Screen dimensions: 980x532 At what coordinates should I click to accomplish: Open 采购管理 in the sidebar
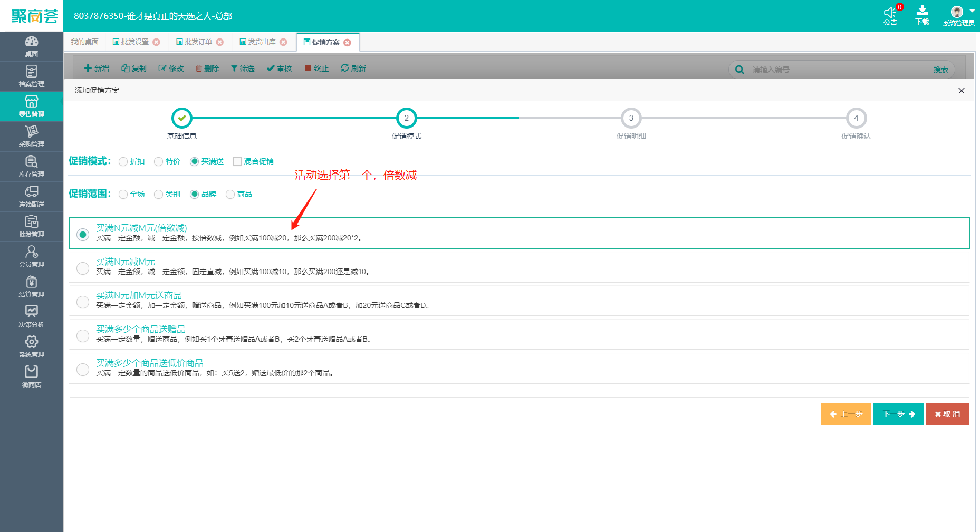[32, 137]
